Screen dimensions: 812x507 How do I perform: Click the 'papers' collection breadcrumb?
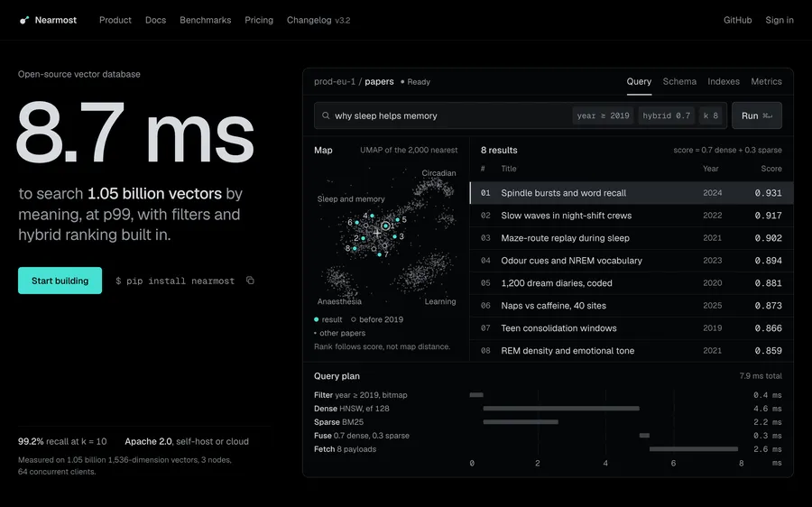click(379, 82)
